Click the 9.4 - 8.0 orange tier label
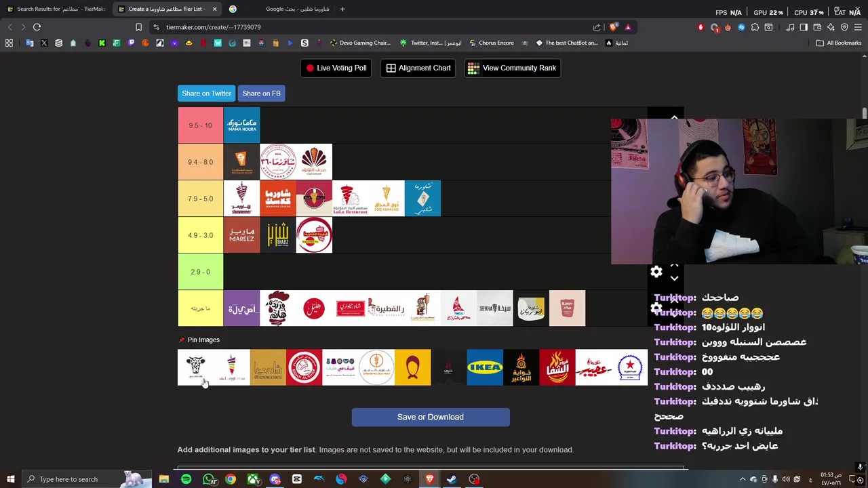 [x=200, y=162]
